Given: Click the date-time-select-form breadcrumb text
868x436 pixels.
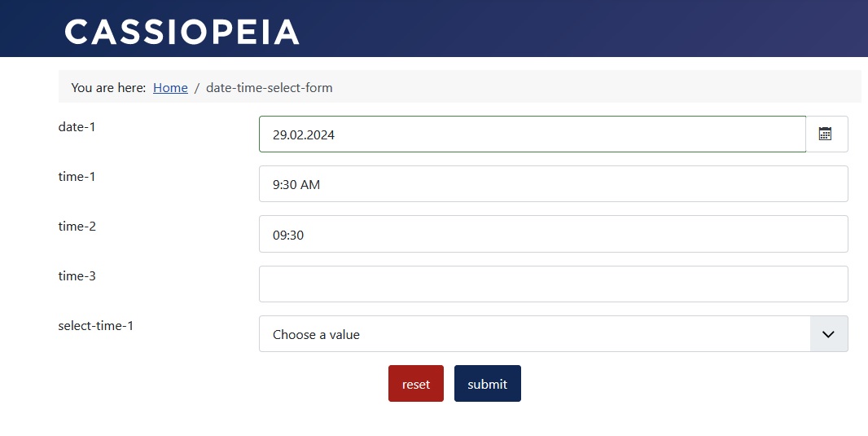Looking at the screenshot, I should (x=269, y=87).
